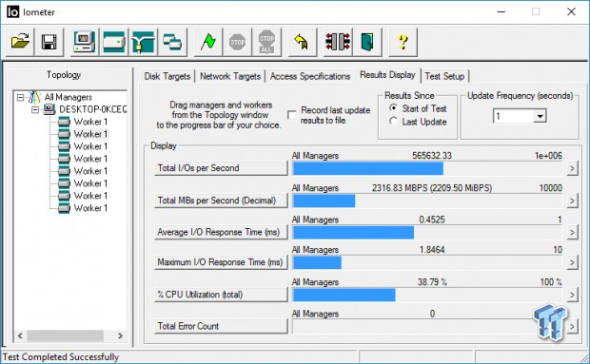Image resolution: width=590 pixels, height=364 pixels.
Task: Open details arrow for Total MBs per Second
Action: (572, 201)
